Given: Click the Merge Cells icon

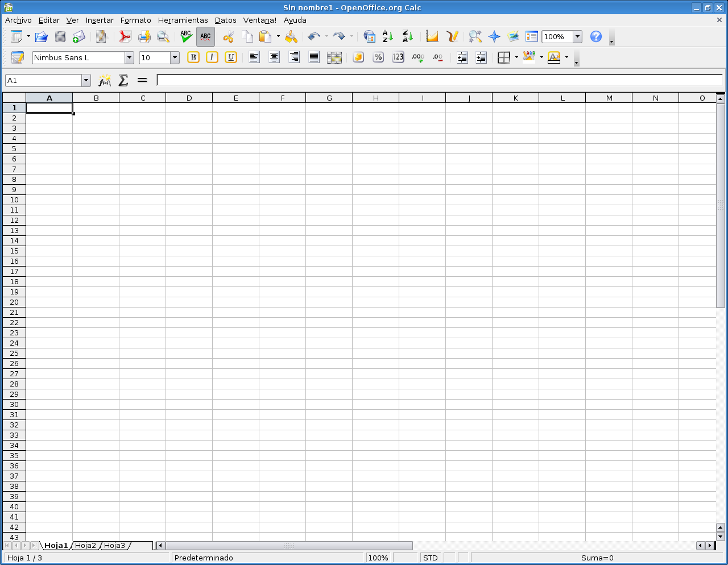Looking at the screenshot, I should click(334, 57).
